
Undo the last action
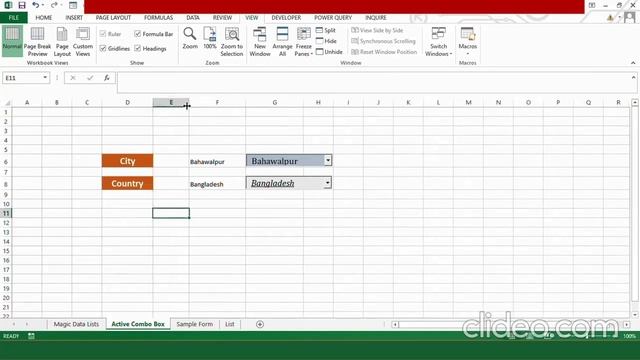pos(36,5)
